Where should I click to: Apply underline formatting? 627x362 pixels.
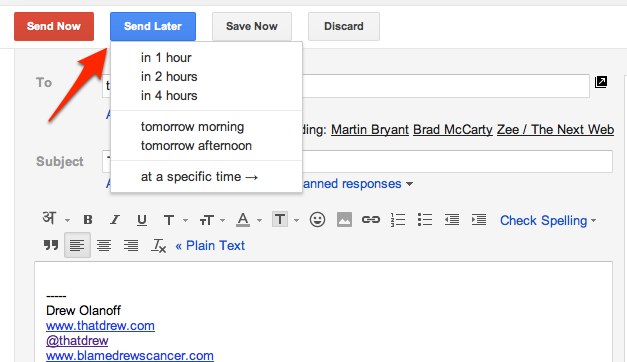[142, 220]
